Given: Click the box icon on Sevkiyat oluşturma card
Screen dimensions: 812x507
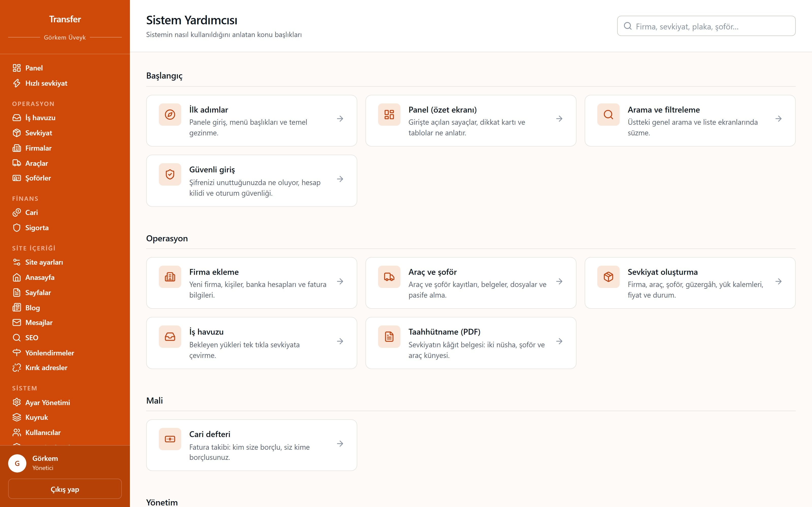Looking at the screenshot, I should (x=608, y=277).
